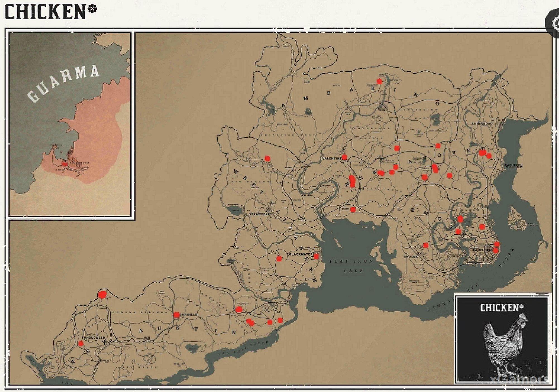The image size is (559, 392).
Task: Select the large red marker north of Tumbleweed
Action: coord(102,294)
